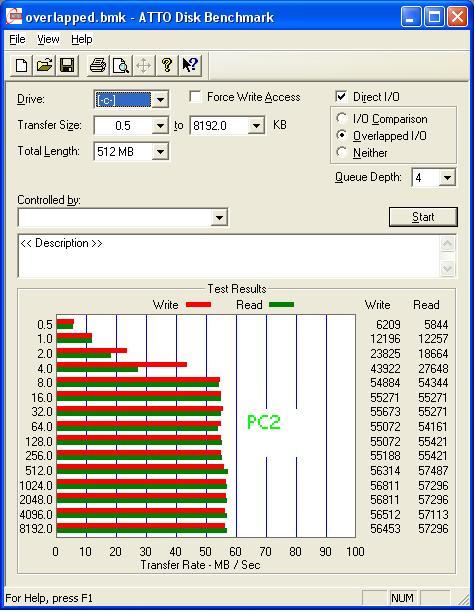Click the write value 6209
The height and width of the screenshot is (612, 475).
(388, 325)
